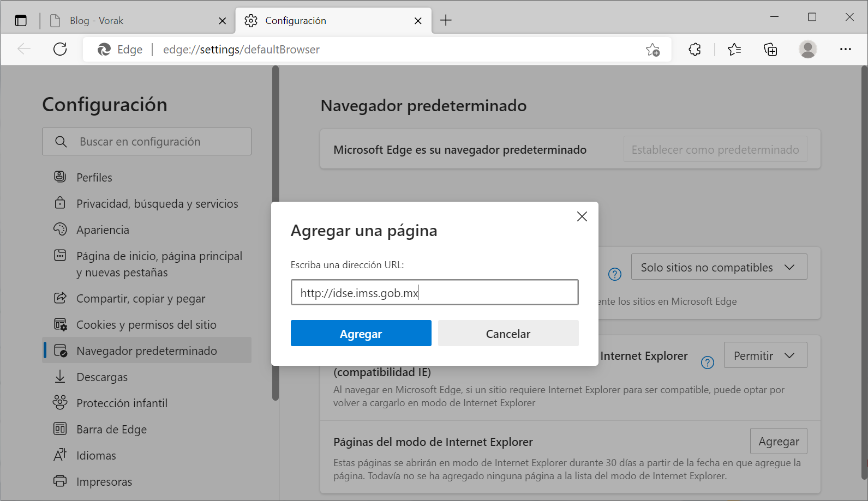
Task: Click the Perfiles sidebar icon
Action: pyautogui.click(x=60, y=177)
